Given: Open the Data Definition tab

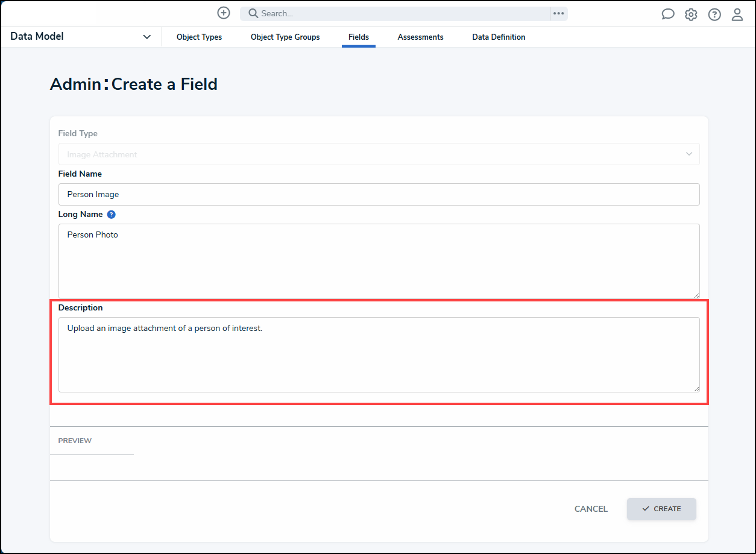Looking at the screenshot, I should pos(499,37).
